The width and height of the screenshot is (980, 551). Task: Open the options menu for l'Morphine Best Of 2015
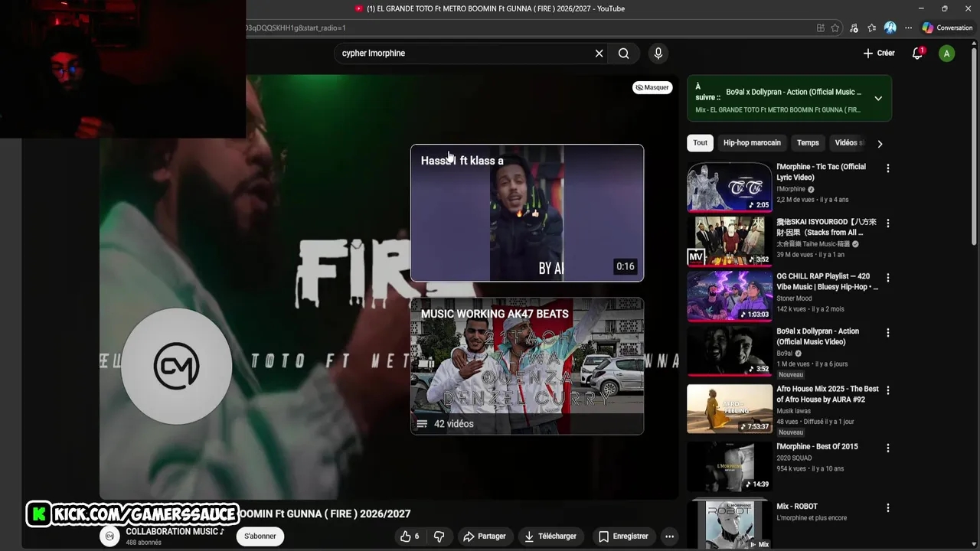888,448
